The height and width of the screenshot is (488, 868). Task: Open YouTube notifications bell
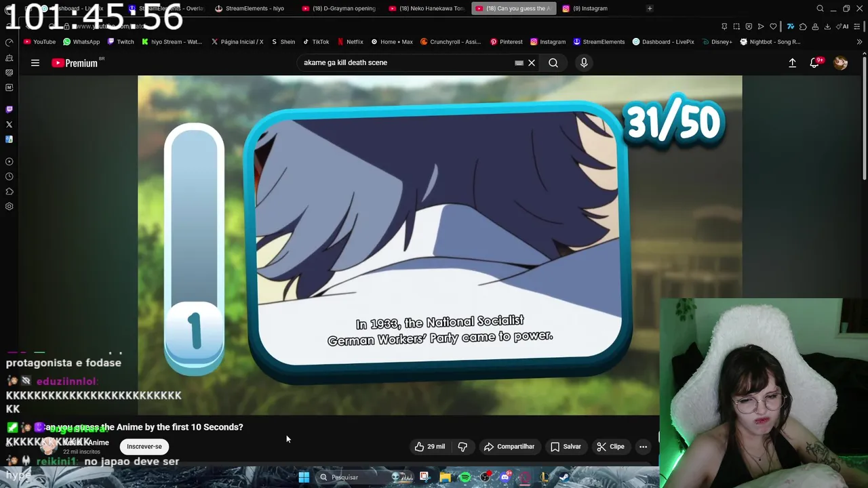click(x=814, y=63)
